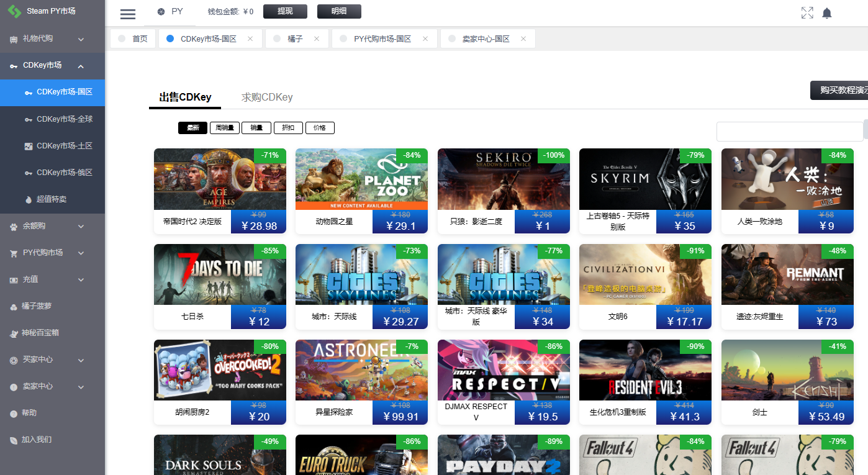The image size is (868, 475).
Task: Close the PY代购市场-国区 tab
Action: pyautogui.click(x=425, y=38)
